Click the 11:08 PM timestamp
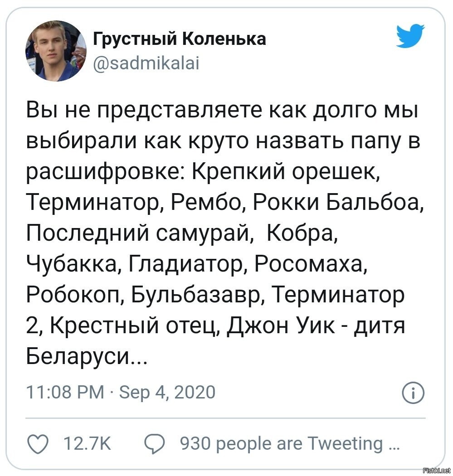This screenshot has width=453, height=476. click(x=65, y=392)
